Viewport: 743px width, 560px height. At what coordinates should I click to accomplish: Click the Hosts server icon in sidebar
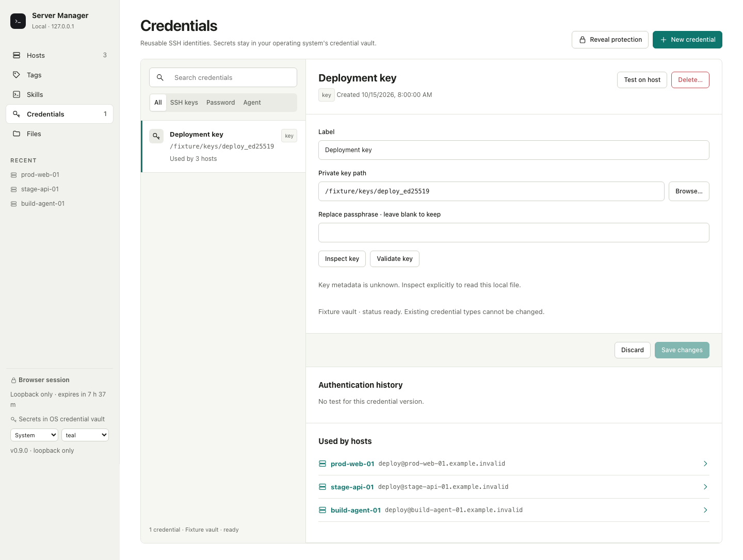17,55
